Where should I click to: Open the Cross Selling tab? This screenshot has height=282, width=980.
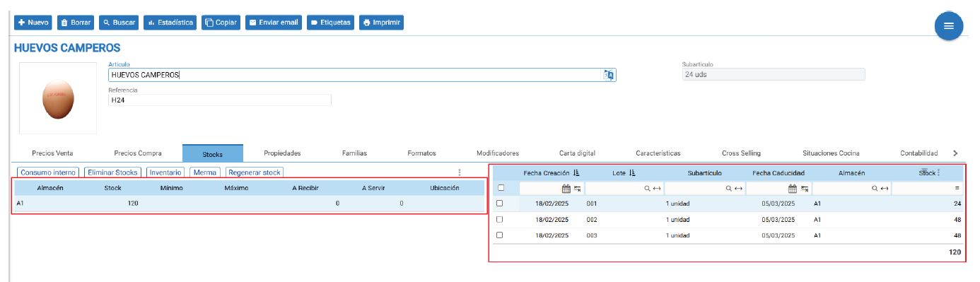coord(741,153)
